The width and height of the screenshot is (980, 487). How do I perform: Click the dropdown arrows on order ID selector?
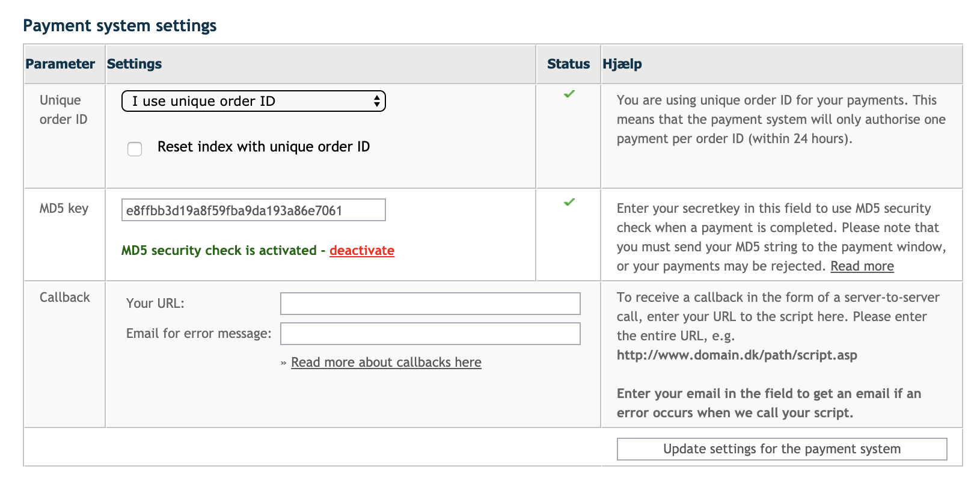[x=376, y=101]
